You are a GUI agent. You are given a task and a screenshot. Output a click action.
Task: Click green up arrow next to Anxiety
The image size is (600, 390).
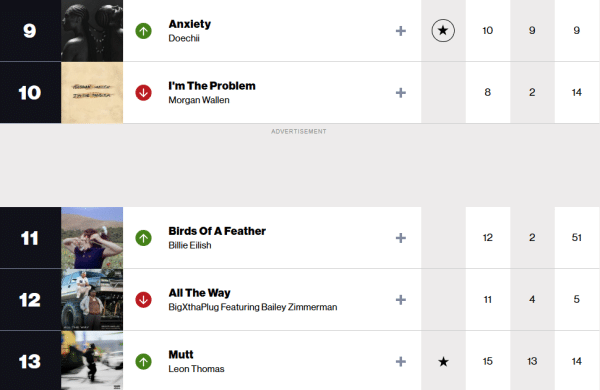coord(143,31)
